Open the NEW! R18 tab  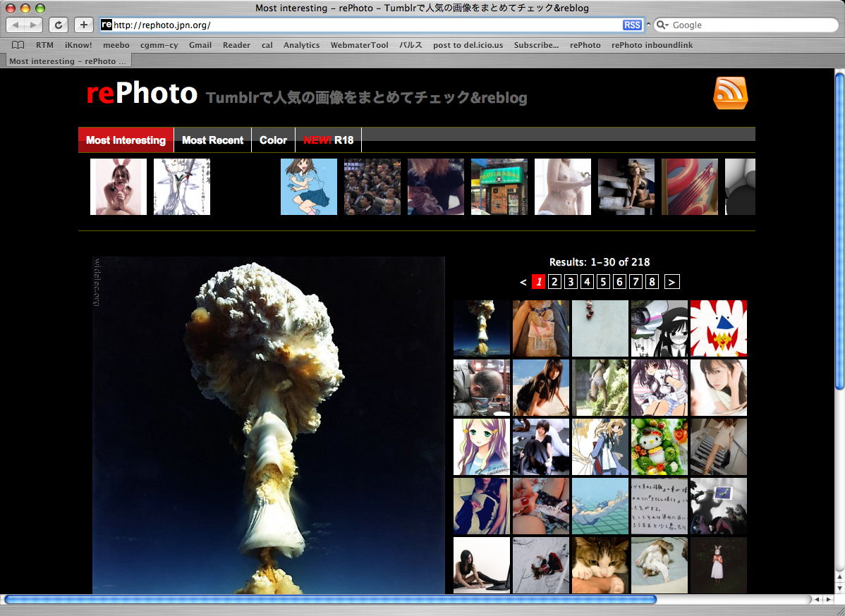(x=328, y=140)
